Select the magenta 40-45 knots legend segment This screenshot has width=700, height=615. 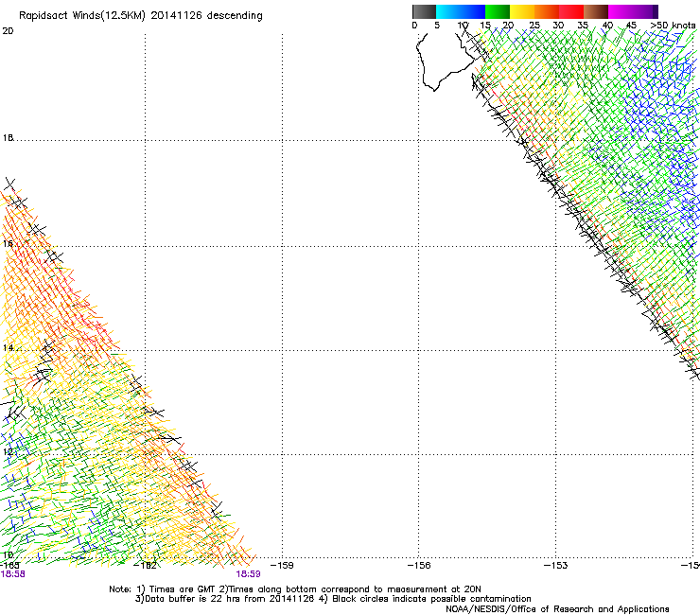(621, 11)
